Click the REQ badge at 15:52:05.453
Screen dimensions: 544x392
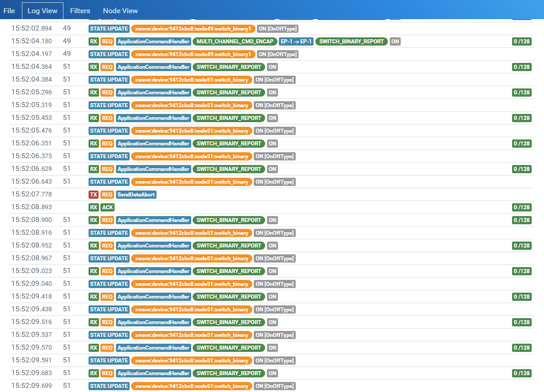click(x=107, y=118)
